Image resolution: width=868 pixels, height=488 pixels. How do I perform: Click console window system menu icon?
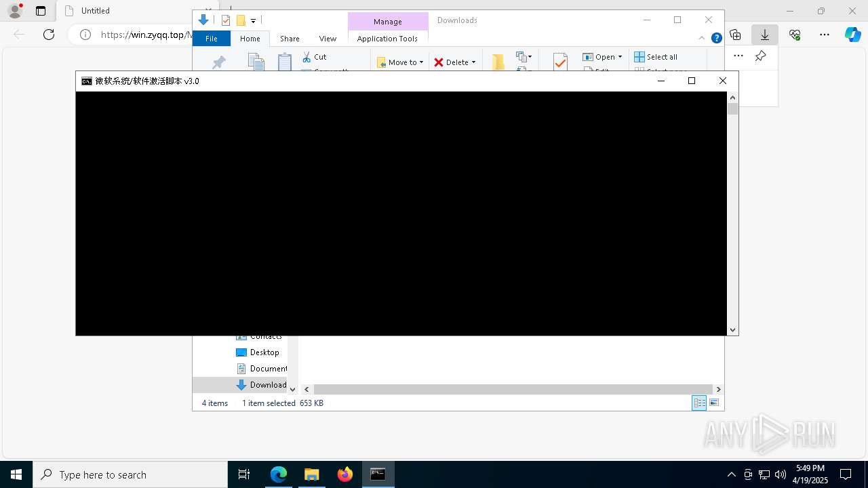87,81
